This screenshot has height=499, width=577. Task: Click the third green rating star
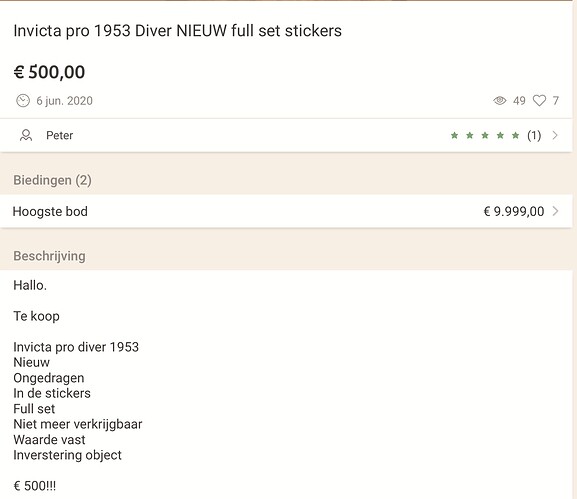[x=485, y=135]
